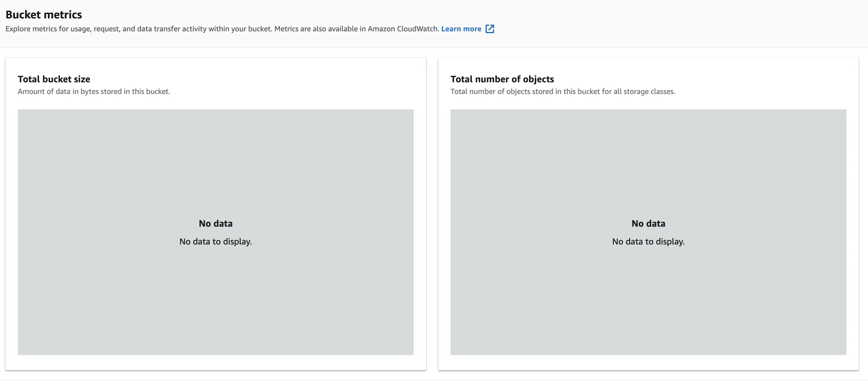Click the word 'metrics' in page heading
The image size is (868, 387).
[x=63, y=14]
